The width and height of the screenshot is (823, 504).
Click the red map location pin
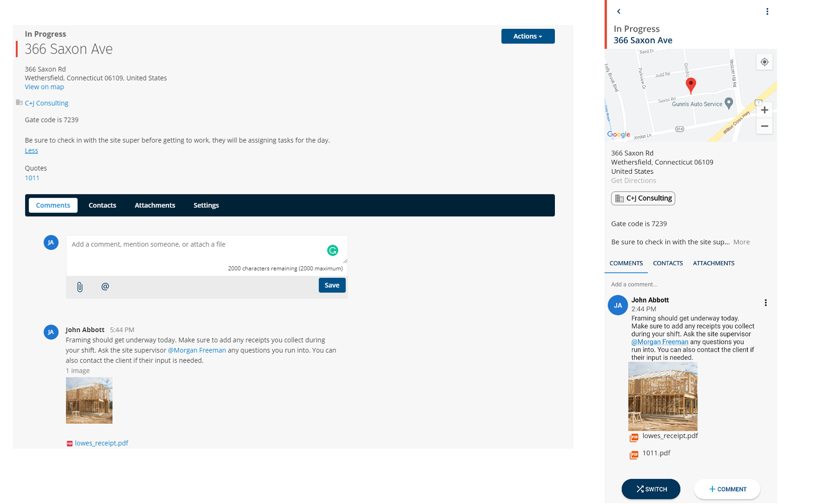pyautogui.click(x=690, y=85)
